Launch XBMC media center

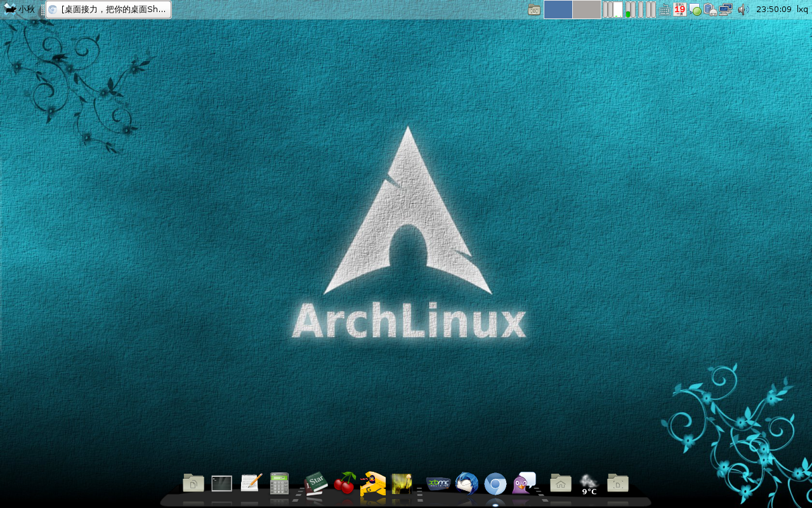click(438, 483)
